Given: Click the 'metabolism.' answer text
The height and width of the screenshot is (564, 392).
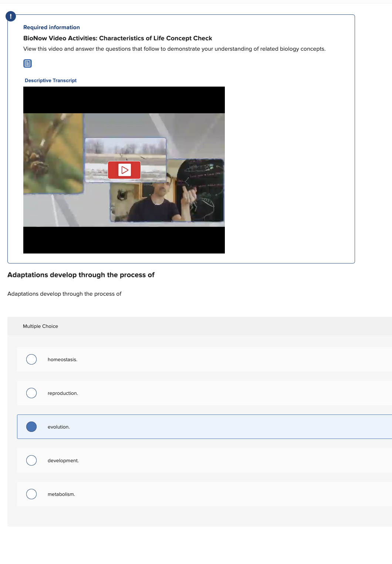Looking at the screenshot, I should (x=61, y=494).
